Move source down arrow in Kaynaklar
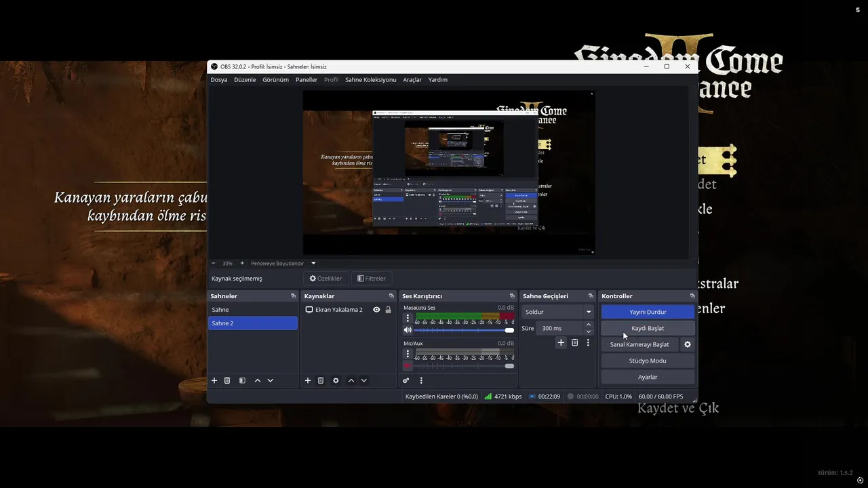868x488 pixels. coord(363,381)
